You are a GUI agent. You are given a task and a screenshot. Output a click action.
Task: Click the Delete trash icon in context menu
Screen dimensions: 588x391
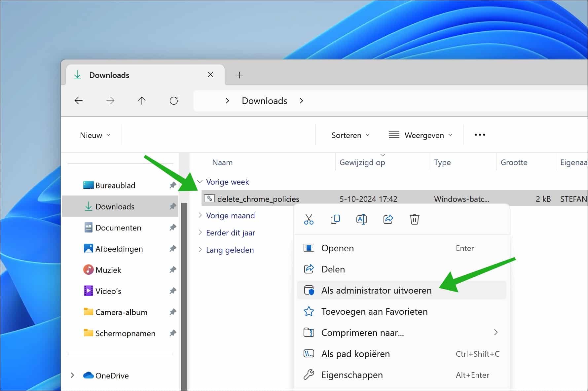414,219
